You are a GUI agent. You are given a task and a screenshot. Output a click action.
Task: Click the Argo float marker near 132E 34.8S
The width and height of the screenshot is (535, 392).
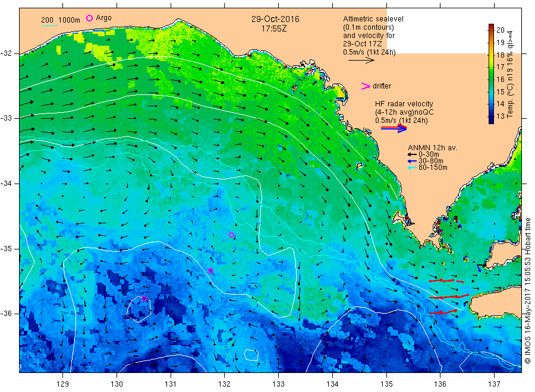click(231, 235)
